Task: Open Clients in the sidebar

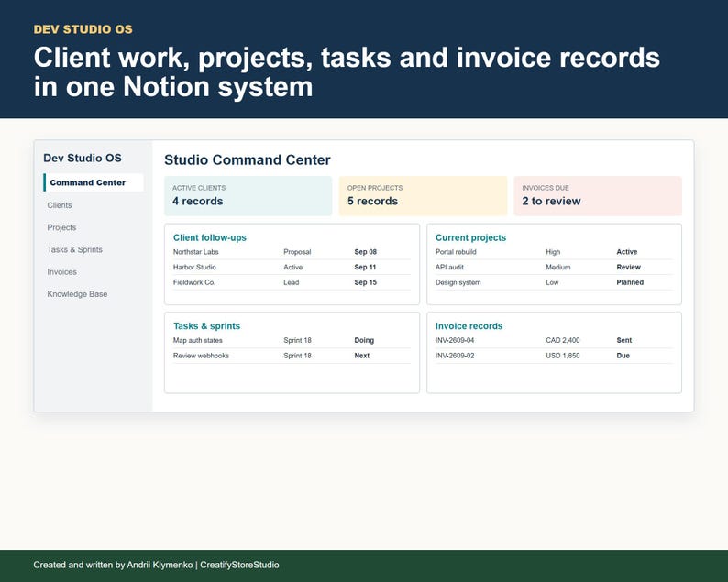Action: click(x=60, y=205)
